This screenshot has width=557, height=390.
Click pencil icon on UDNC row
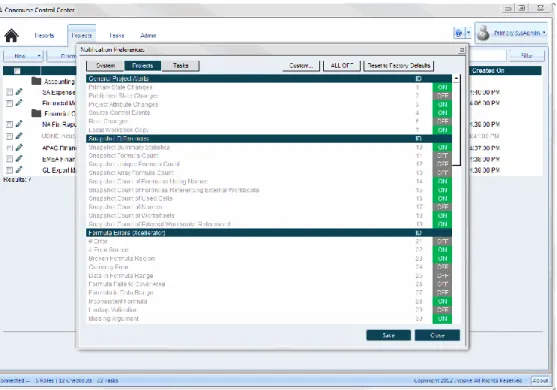pos(19,136)
